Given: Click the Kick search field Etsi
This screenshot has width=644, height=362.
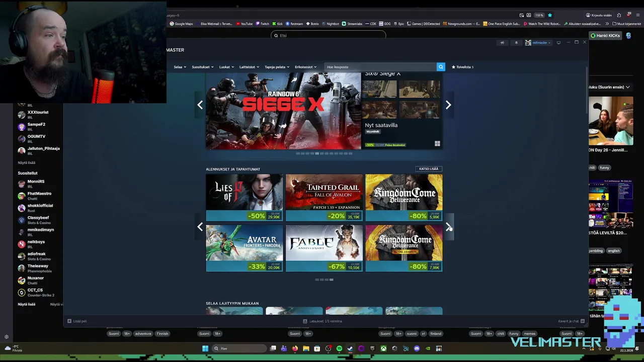Looking at the screenshot, I should click(329, 35).
